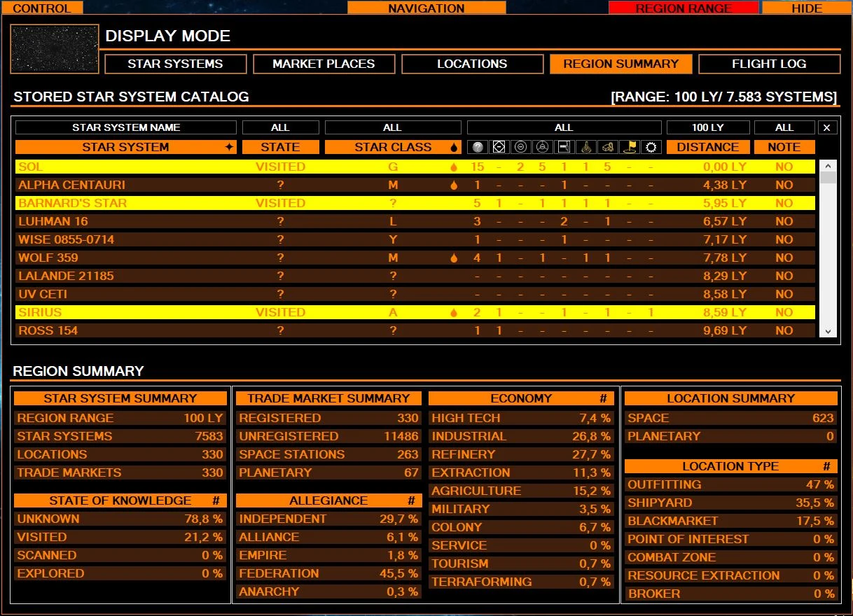Open the FLIGHT LOG display mode
Screen dimensions: 853x616
tap(769, 64)
